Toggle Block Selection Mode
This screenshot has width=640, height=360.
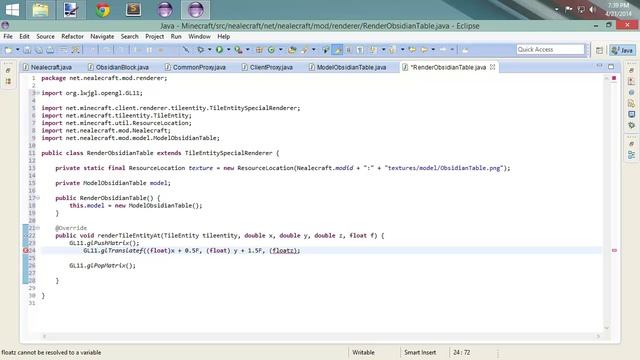(349, 50)
